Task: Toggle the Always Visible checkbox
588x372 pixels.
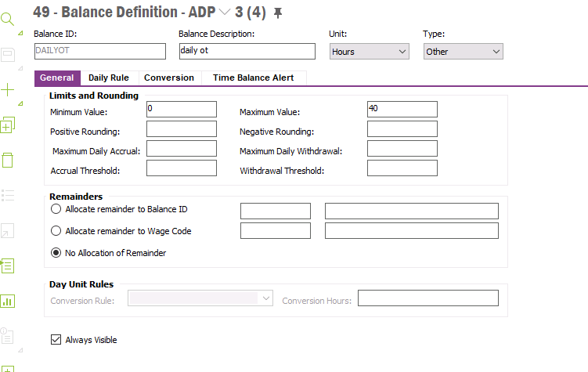Action: tap(56, 339)
